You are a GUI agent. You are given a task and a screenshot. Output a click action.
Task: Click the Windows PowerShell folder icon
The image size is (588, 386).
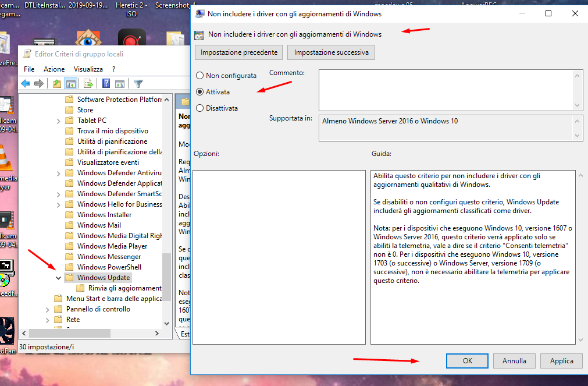point(69,267)
